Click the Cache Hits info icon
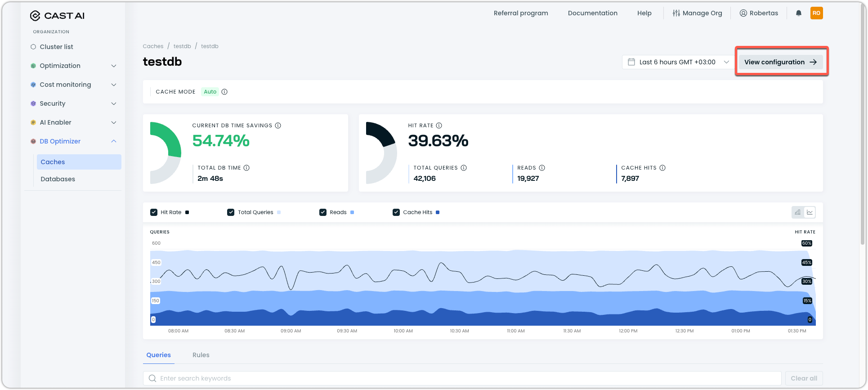This screenshot has height=390, width=868. [662, 168]
